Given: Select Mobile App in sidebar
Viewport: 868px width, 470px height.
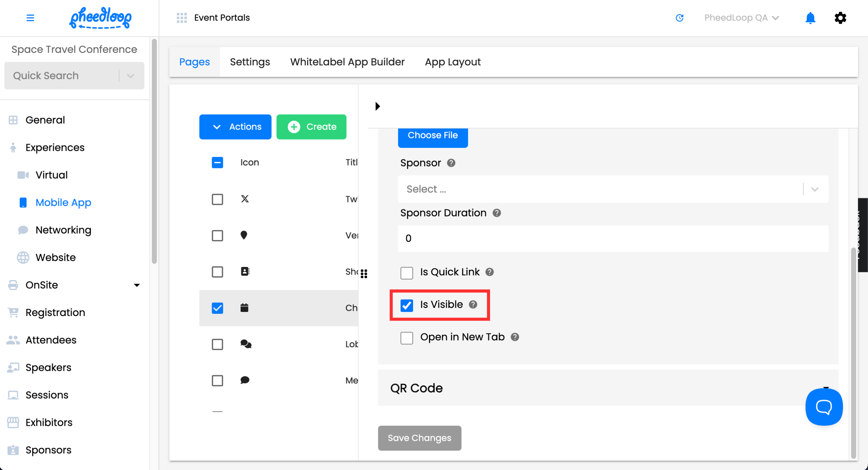Looking at the screenshot, I should tap(63, 203).
